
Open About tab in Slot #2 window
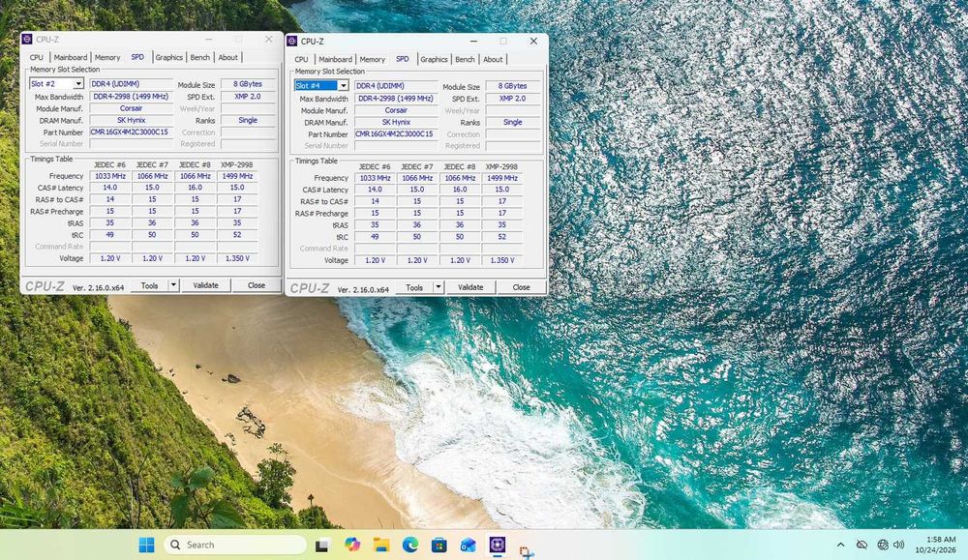(227, 57)
